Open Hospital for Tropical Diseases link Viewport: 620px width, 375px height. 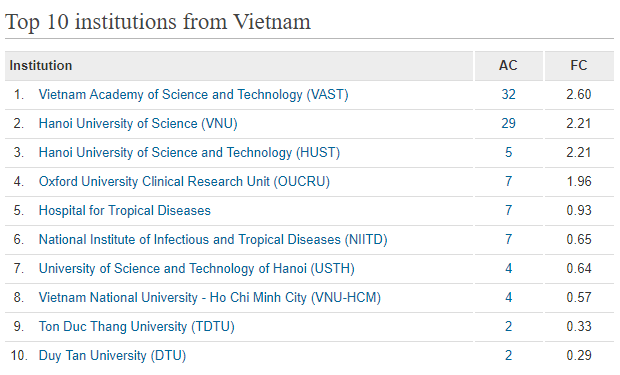[x=125, y=210]
